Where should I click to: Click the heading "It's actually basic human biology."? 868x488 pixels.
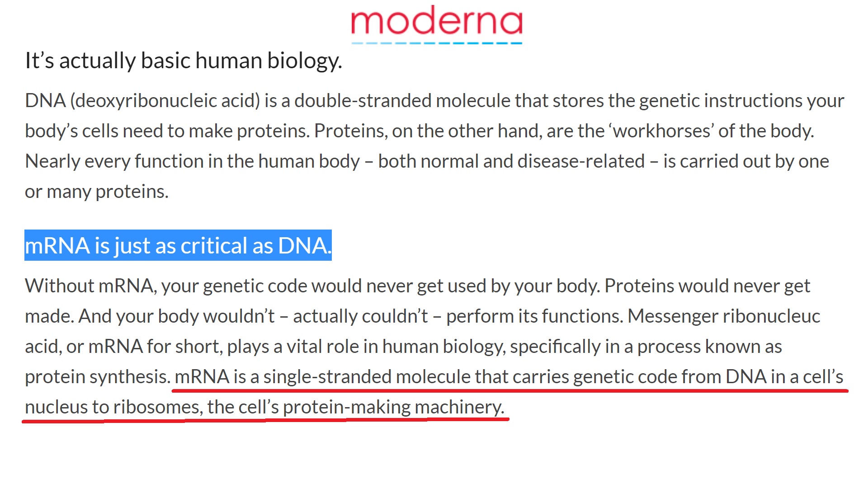[183, 61]
